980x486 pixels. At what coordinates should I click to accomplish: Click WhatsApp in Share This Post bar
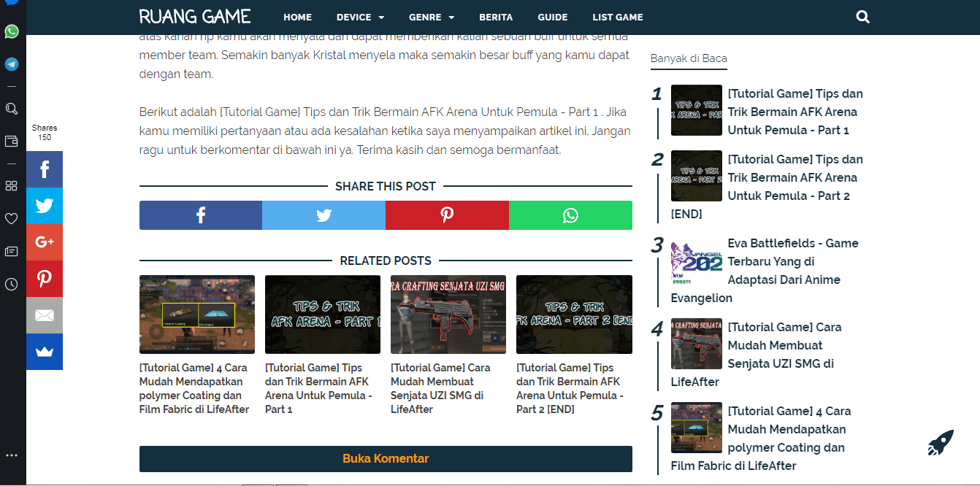pos(570,215)
